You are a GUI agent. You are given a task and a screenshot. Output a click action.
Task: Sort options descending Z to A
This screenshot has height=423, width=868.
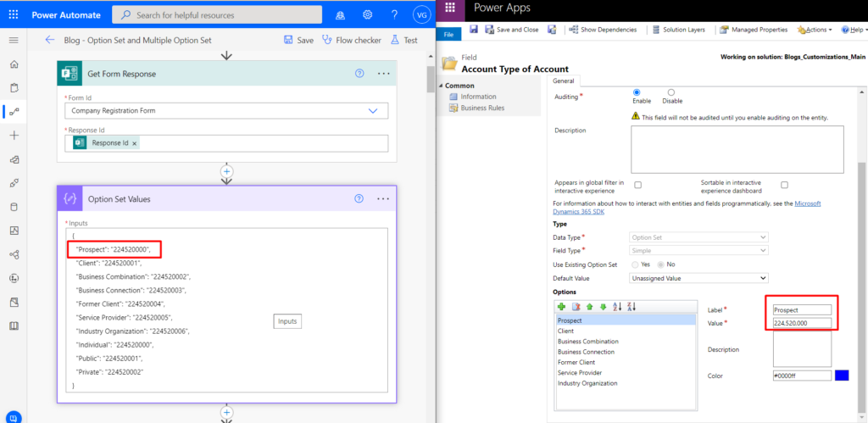coord(632,307)
